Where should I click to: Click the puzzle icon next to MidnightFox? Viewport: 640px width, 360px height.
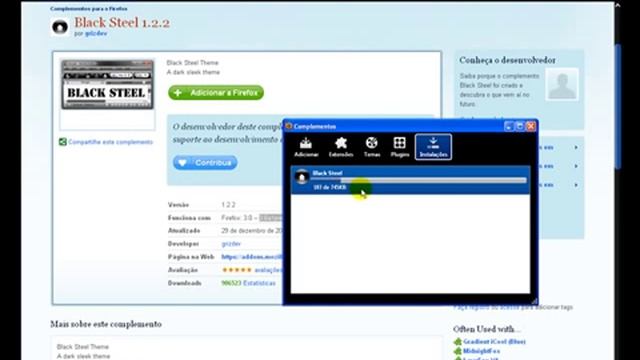[458, 351]
